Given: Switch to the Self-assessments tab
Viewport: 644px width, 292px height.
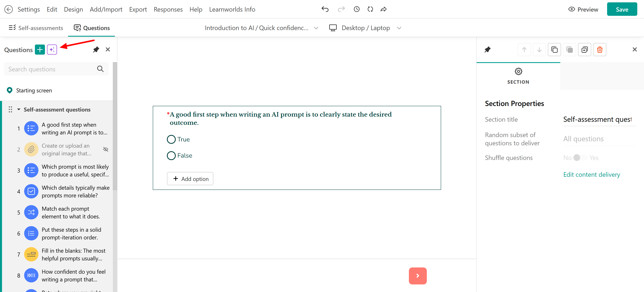Looking at the screenshot, I should pos(36,28).
